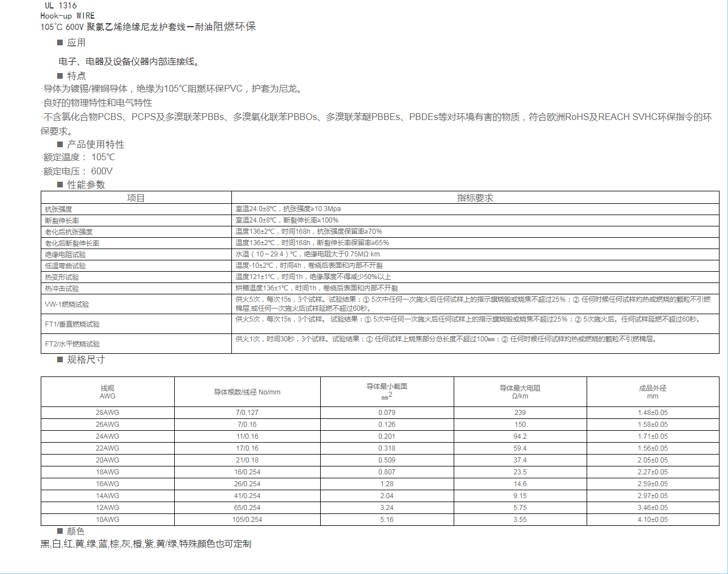Click the UL 1316 title text
The image size is (728, 574).
pos(61,6)
